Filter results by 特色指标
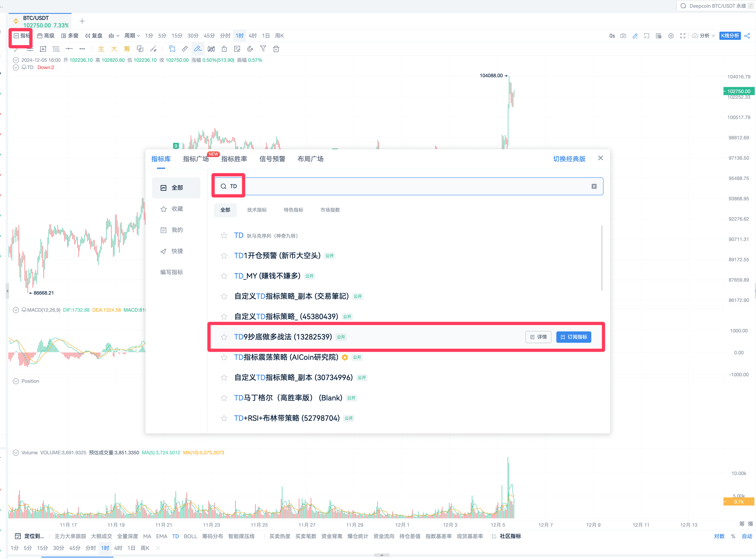 click(293, 210)
